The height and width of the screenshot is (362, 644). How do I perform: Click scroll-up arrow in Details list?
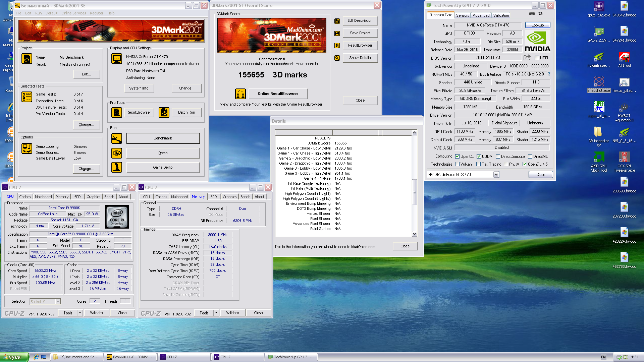(414, 133)
